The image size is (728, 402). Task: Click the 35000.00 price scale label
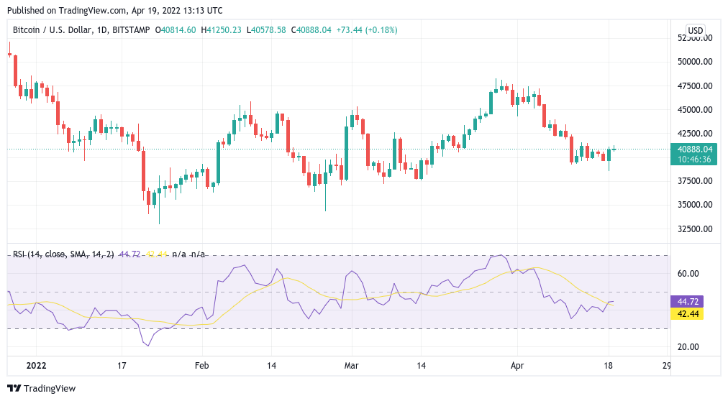point(695,204)
